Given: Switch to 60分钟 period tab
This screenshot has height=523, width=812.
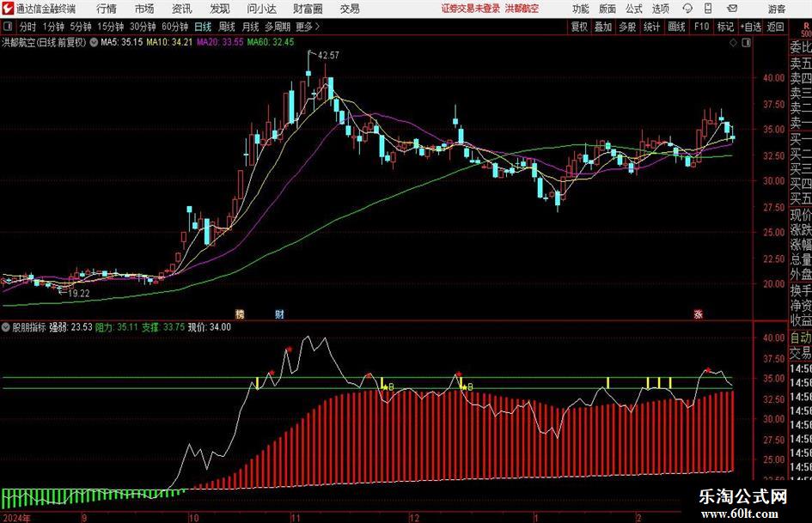Looking at the screenshot, I should click(174, 27).
